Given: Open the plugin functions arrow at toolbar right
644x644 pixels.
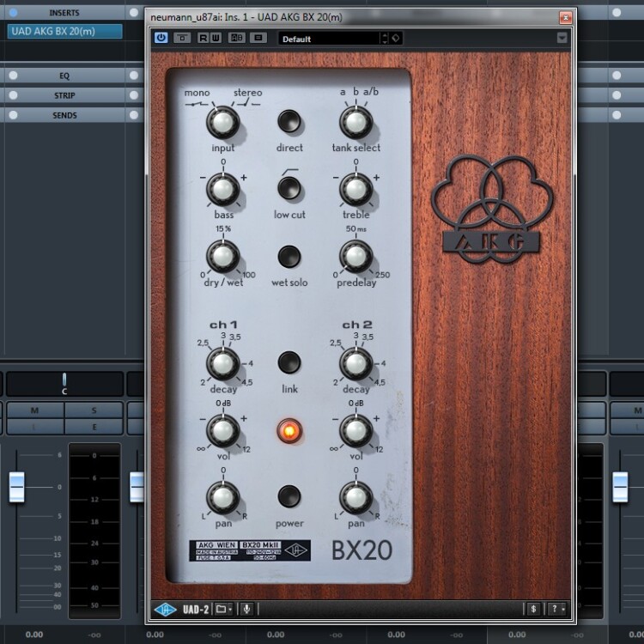Looking at the screenshot, I should point(562,38).
